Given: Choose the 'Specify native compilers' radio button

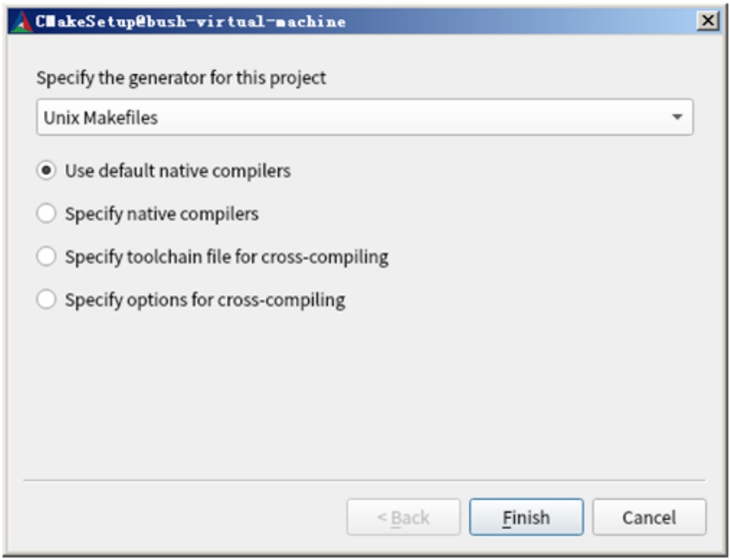Looking at the screenshot, I should (x=47, y=214).
